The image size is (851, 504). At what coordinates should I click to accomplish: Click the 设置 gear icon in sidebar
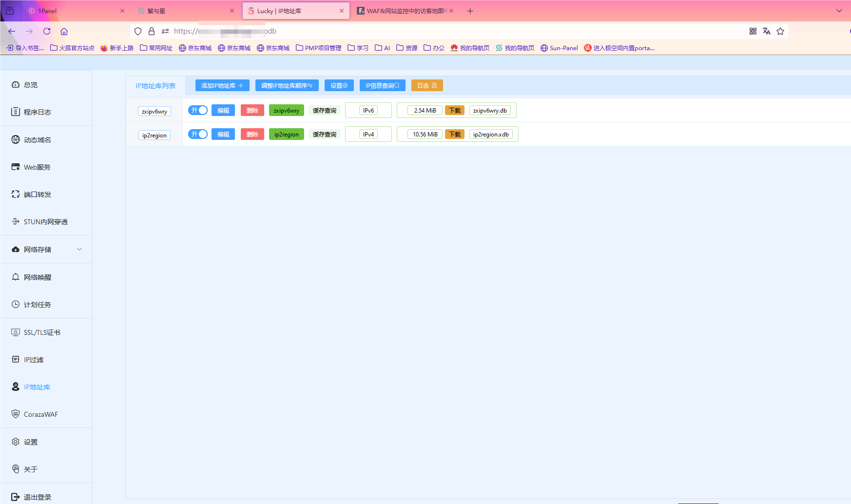[16, 442]
